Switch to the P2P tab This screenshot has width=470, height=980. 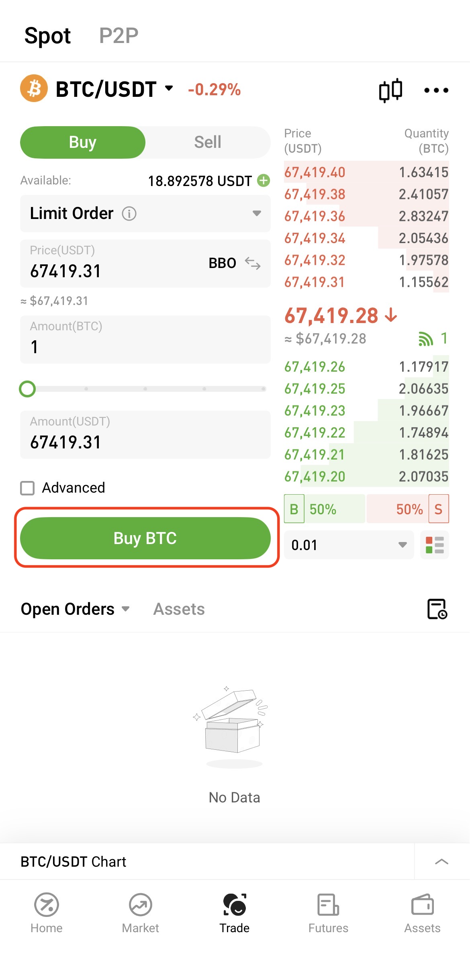click(x=119, y=36)
